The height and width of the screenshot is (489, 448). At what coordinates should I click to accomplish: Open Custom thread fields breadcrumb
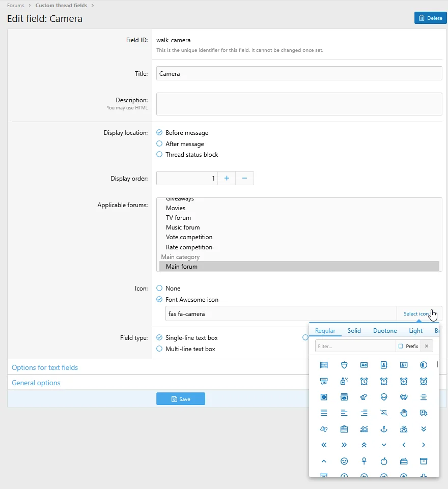click(62, 5)
